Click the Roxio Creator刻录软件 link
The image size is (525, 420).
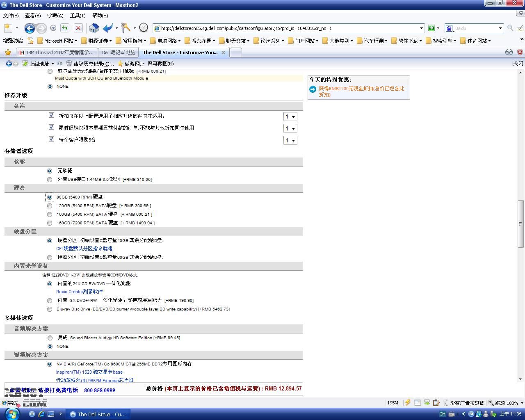(x=80, y=292)
